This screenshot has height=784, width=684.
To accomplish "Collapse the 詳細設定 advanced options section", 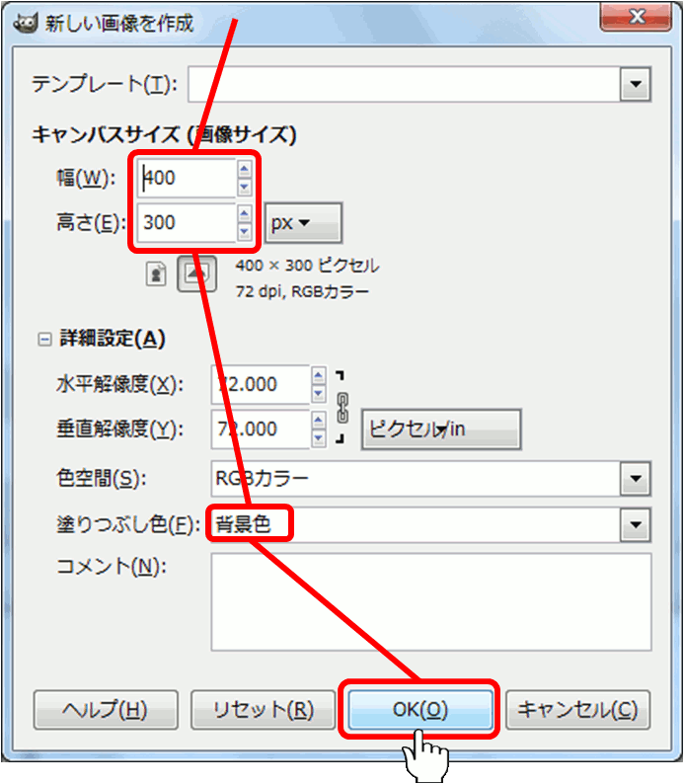I will [43, 339].
